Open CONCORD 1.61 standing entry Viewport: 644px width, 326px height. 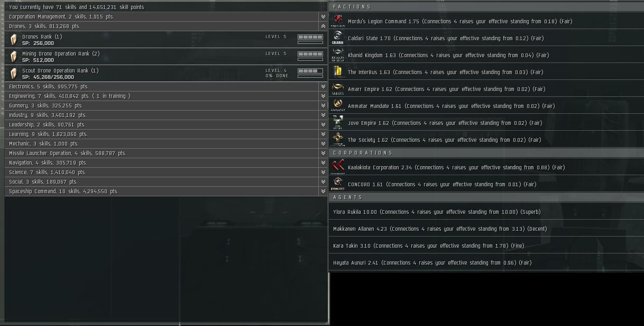[x=486, y=184]
